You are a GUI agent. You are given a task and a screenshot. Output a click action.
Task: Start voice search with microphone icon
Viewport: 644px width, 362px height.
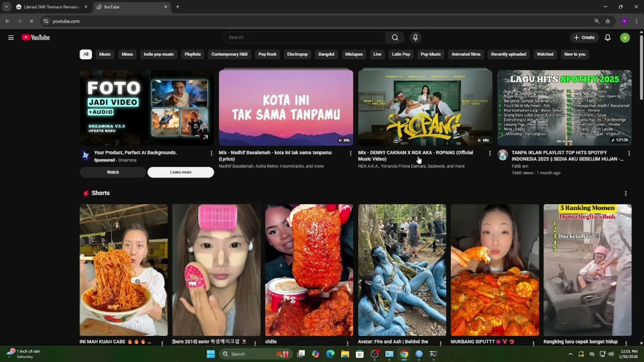pos(415,37)
